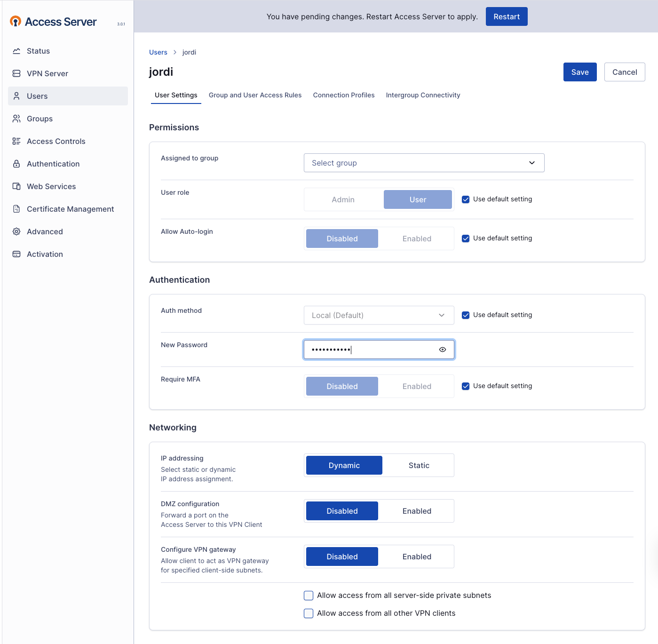Select Static IP addressing option

pos(419,465)
